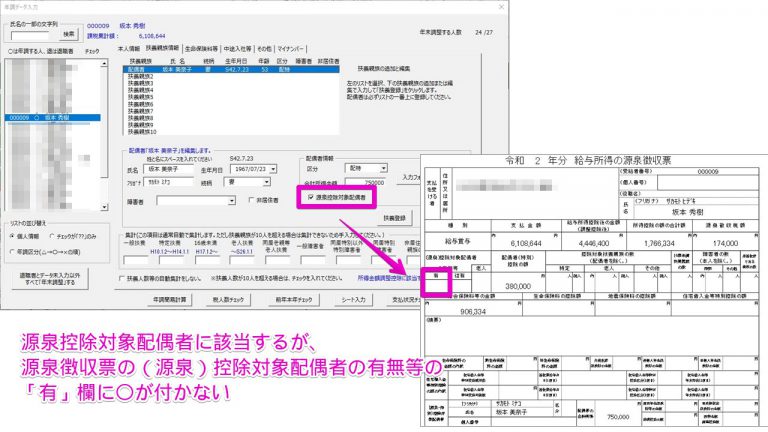
Task: Select the 扶養親族8 row
Action: click(x=231, y=118)
